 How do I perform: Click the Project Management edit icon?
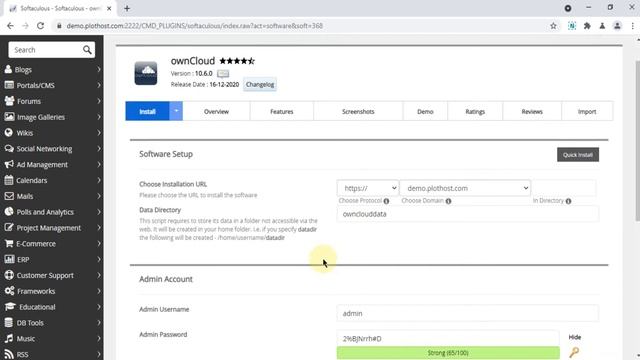point(9,227)
